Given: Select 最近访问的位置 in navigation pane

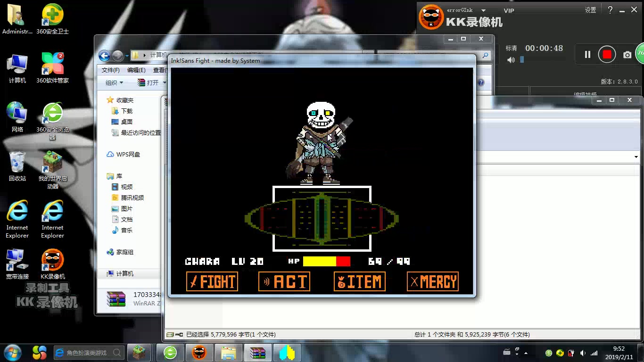Looking at the screenshot, I should point(136,133).
